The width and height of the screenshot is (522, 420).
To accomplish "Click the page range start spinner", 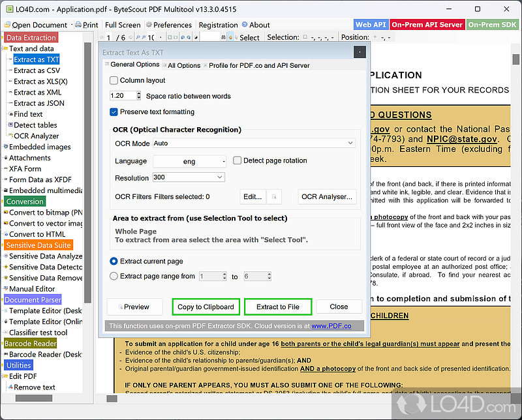I will (224, 276).
